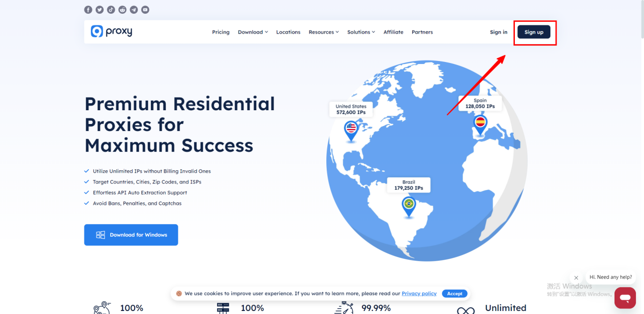Viewport: 644px width, 314px height.
Task: Click 'Utilize Unlimited IPs without Billing Invalid Ones'
Action: (151, 171)
